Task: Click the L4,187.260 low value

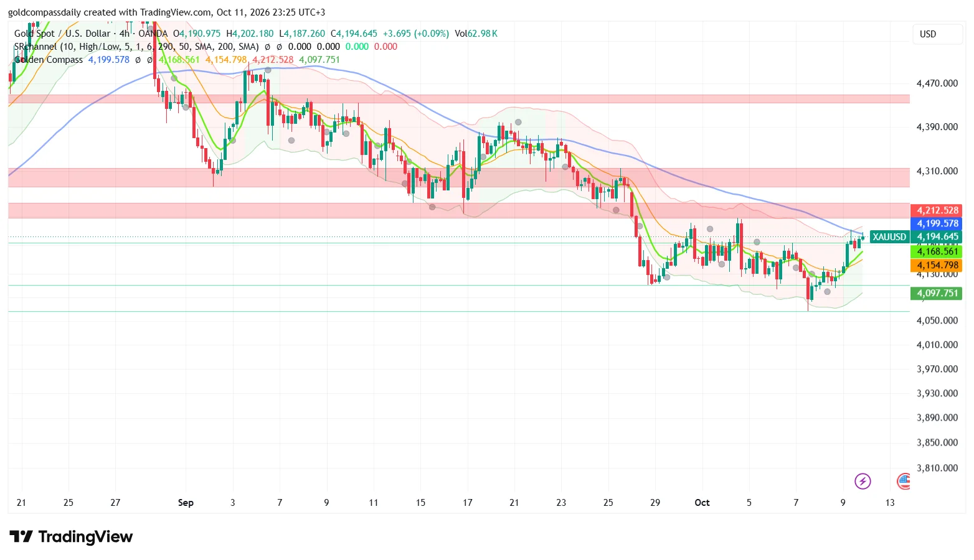Action: [302, 34]
